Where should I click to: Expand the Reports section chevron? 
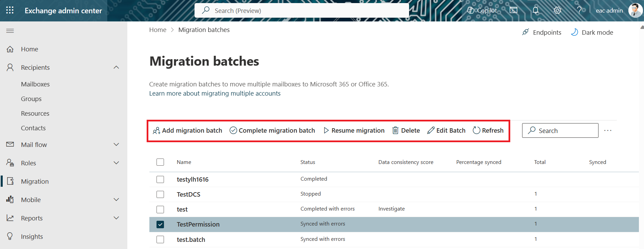[116, 218]
